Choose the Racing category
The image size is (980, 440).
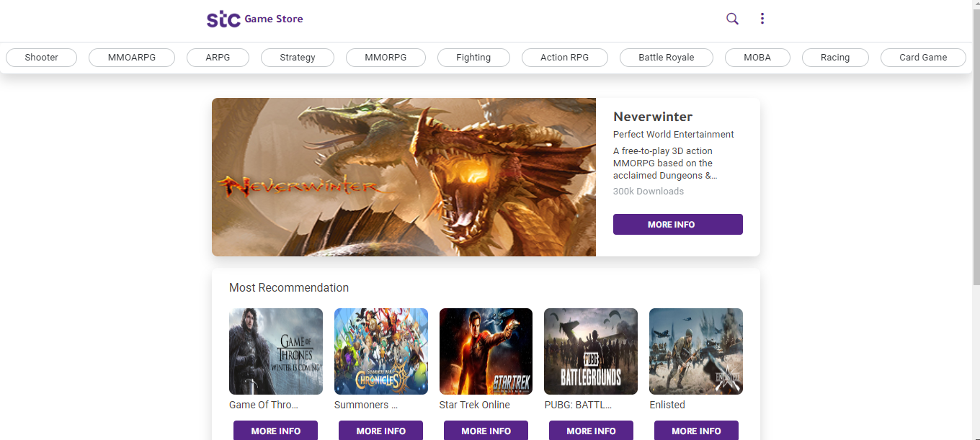835,57
